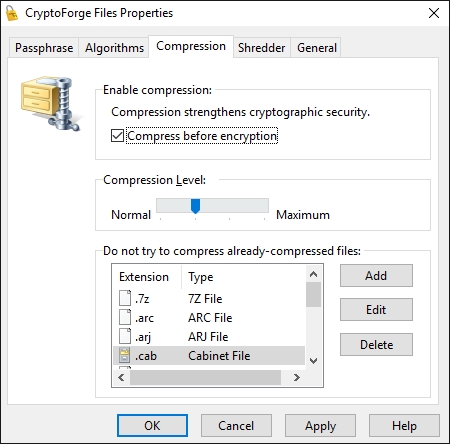Screen dimensions: 450x444
Task: Select the .7z file icon in list
Action: 125,298
